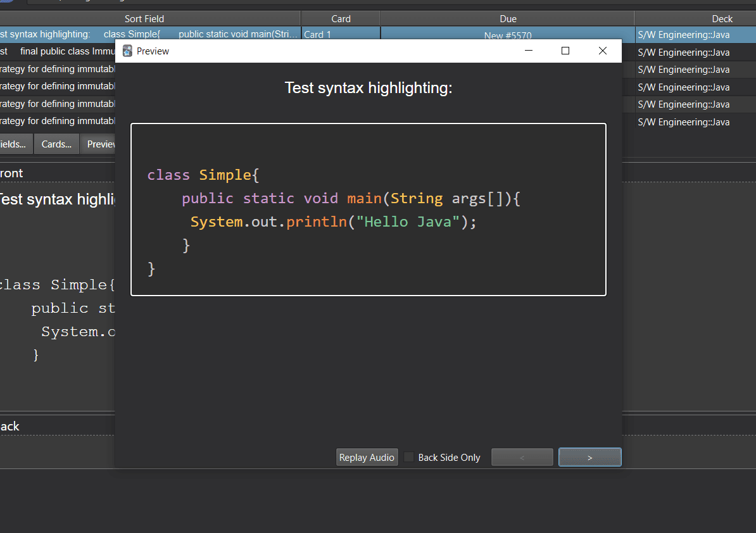Screen dimensions: 756x533
Task: Click the 'class Simple{' code line in preview
Action: (203, 175)
